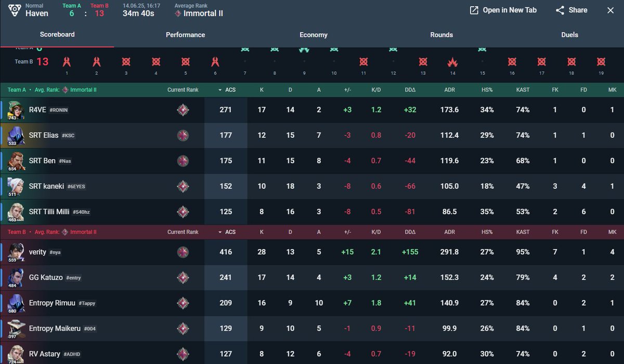The height and width of the screenshot is (364, 624).
Task: Click Entropy Maikeru agent portrait
Action: point(16,328)
